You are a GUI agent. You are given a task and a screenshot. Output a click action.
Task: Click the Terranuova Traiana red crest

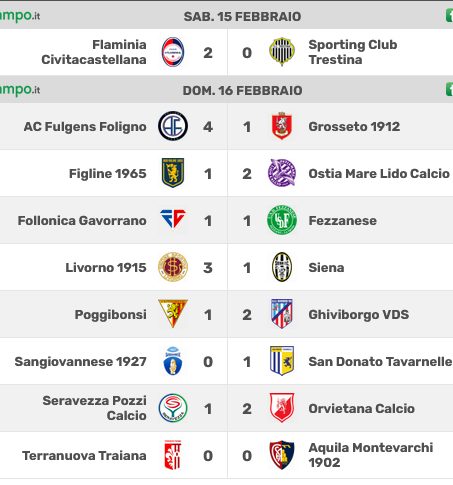[x=173, y=455]
